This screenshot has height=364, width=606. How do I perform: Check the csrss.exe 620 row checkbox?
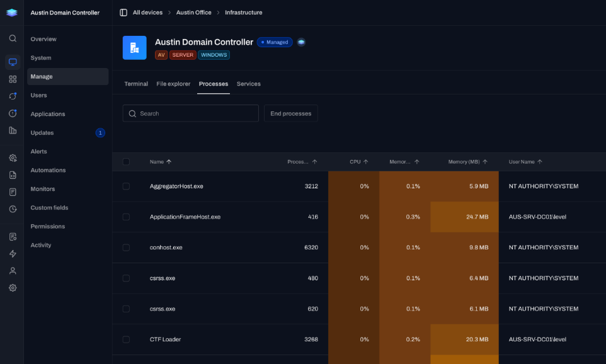(126, 309)
